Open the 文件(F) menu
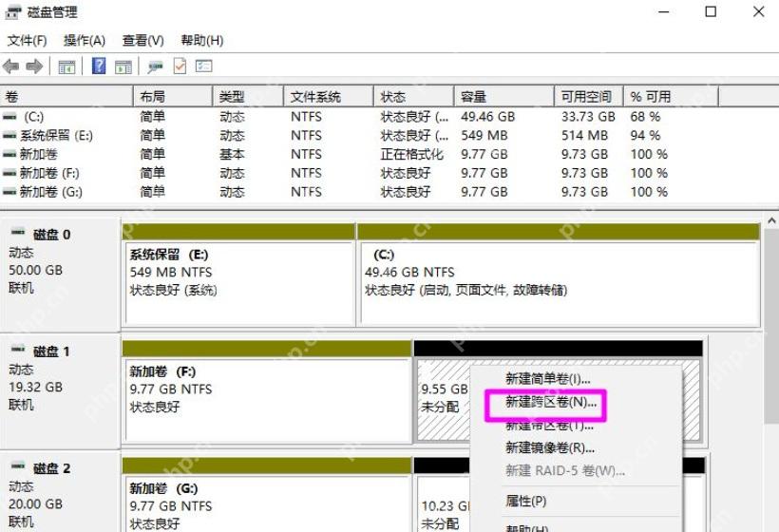Screen dimensions: 779x532 (28, 40)
